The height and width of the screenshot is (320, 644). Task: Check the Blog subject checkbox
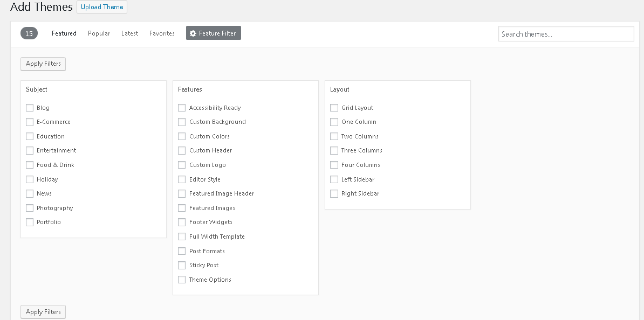coord(30,107)
